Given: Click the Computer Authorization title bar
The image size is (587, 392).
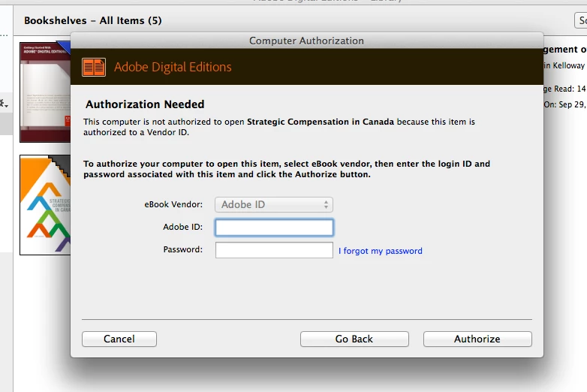Looking at the screenshot, I should 306,41.
